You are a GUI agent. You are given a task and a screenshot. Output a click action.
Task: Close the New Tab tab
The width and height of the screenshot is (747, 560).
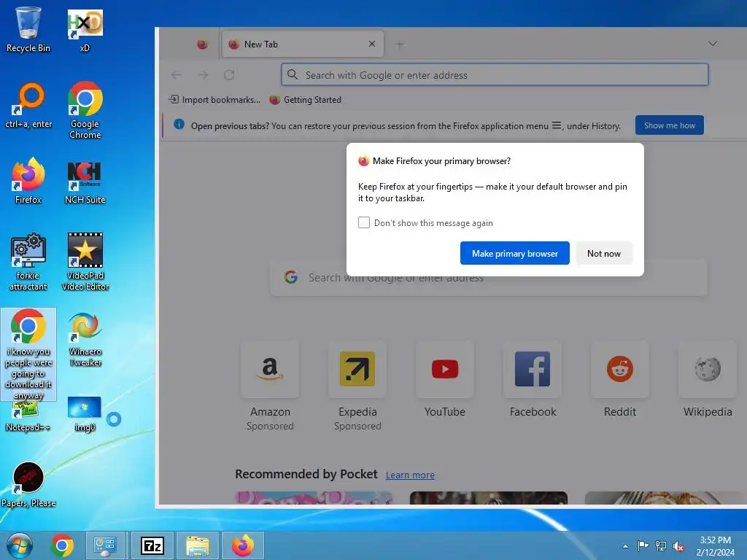pos(372,44)
